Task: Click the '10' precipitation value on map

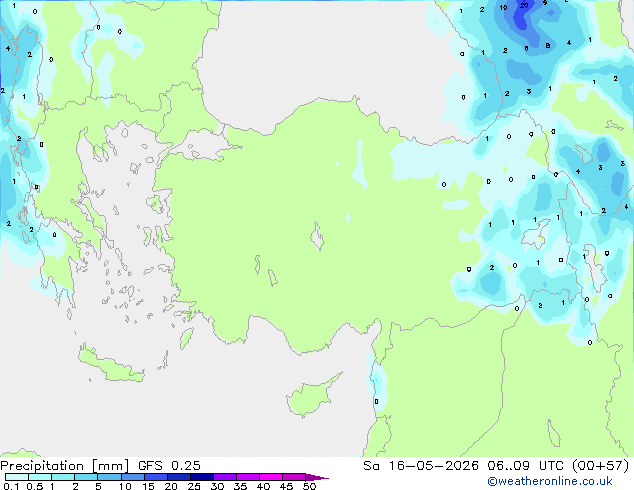Action: [x=503, y=7]
